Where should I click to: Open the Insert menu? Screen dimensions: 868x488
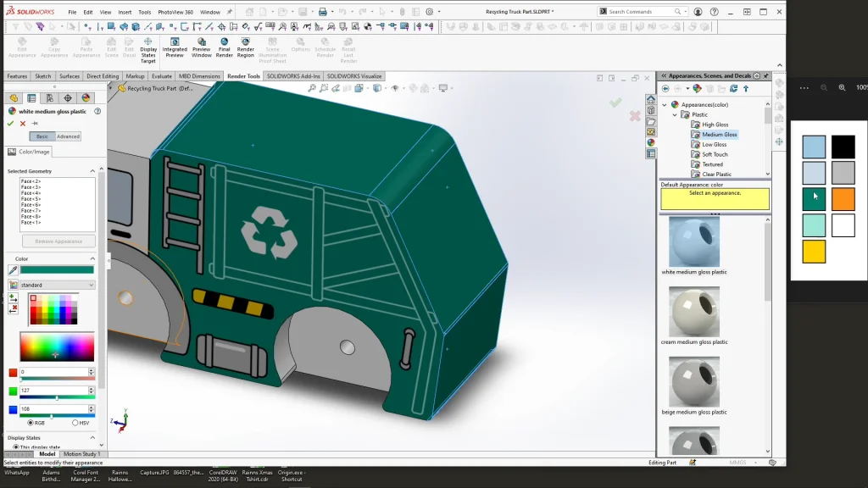(125, 12)
